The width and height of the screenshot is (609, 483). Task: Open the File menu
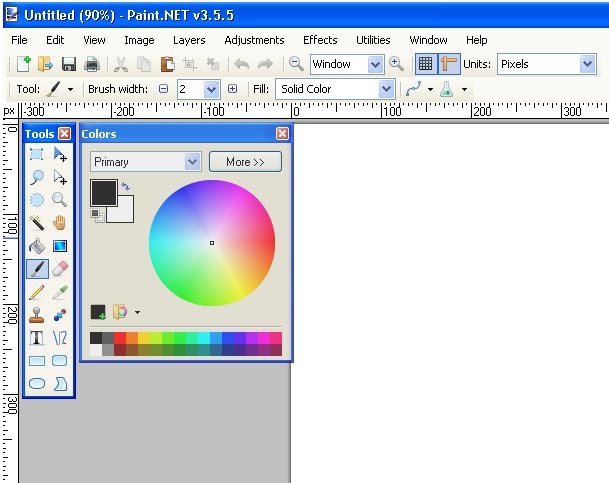coord(19,40)
